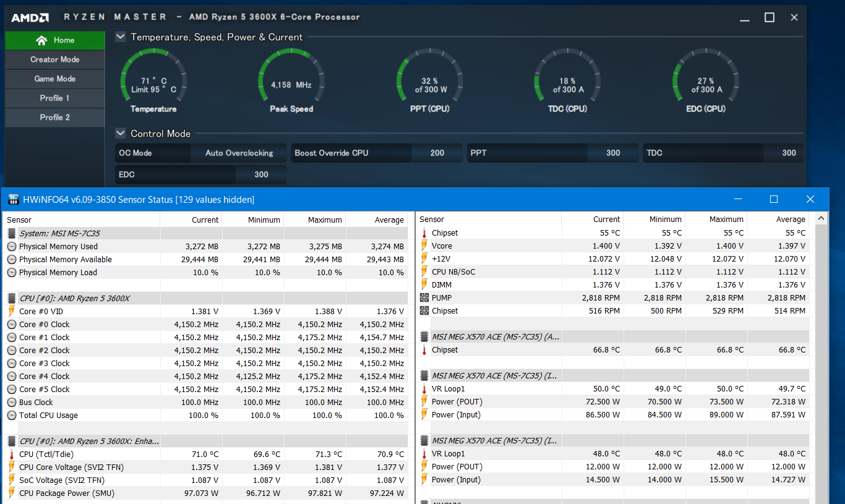Click the PPT control value 300
Screen dimensions: 845x504
coord(613,153)
